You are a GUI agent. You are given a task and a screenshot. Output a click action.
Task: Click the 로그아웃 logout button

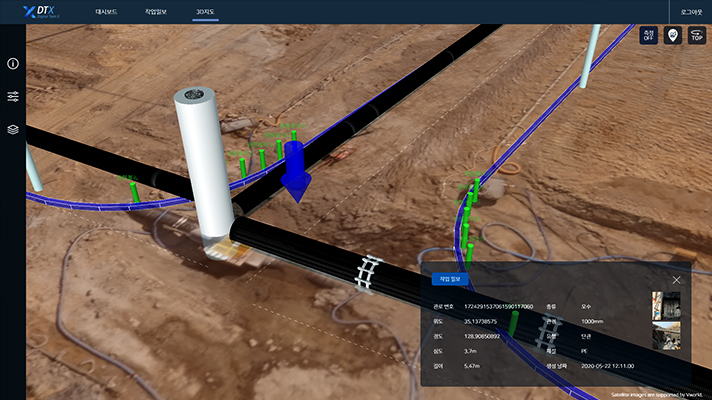[x=692, y=12]
